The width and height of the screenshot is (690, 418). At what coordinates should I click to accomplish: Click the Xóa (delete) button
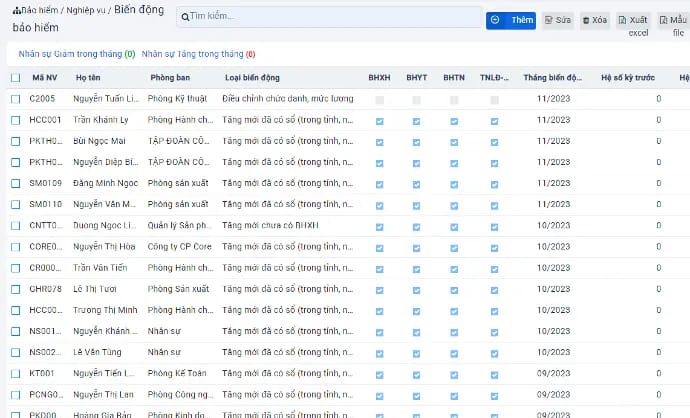click(x=595, y=20)
